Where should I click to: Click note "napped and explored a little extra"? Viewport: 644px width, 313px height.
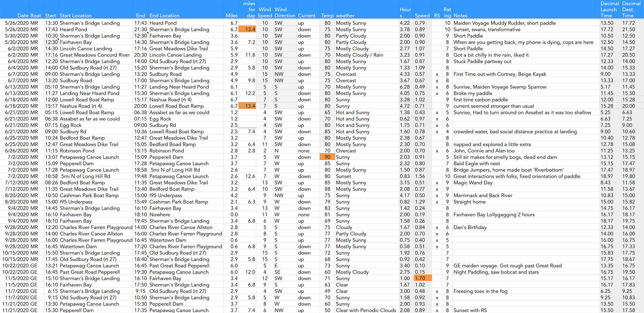point(492,144)
